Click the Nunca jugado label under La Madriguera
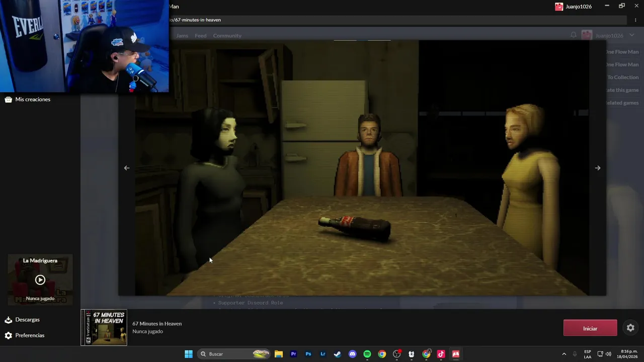644x362 pixels. tap(40, 299)
